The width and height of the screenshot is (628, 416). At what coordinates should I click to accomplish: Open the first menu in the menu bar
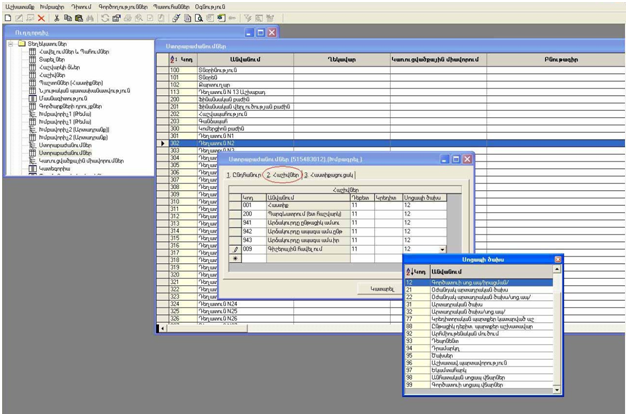tap(19, 5)
